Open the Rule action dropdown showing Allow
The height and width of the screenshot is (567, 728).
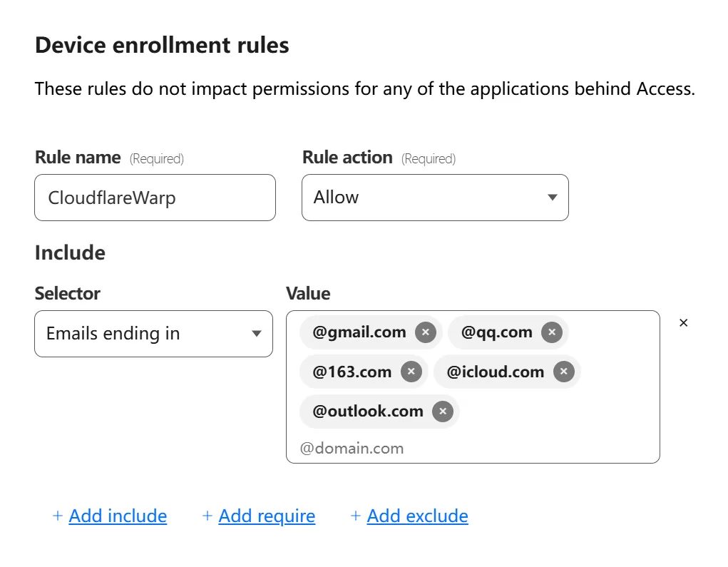435,198
